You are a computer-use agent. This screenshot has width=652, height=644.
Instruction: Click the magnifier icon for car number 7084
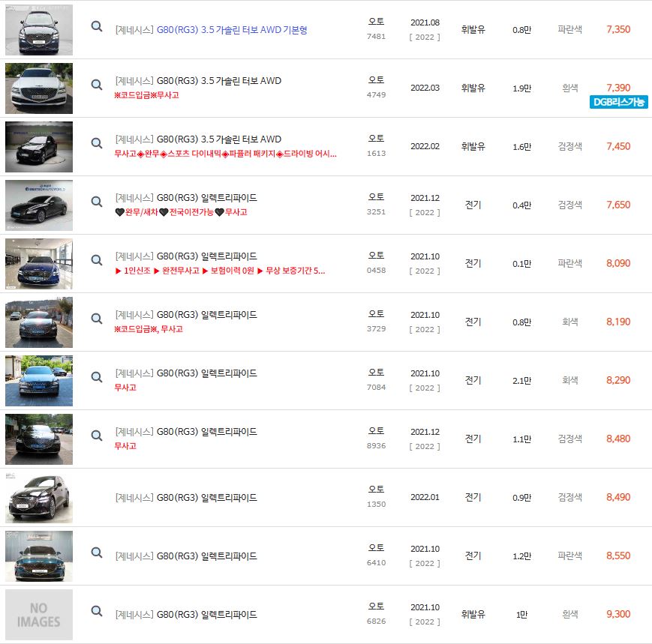pyautogui.click(x=97, y=378)
